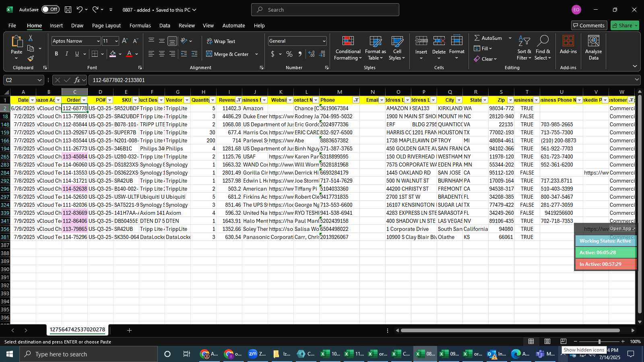Toggle Wrap Text
Screen dimensions: 644x362
[221, 41]
